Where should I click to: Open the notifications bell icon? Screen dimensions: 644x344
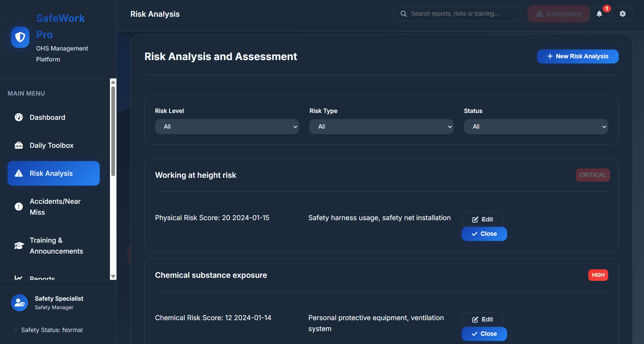(x=599, y=14)
